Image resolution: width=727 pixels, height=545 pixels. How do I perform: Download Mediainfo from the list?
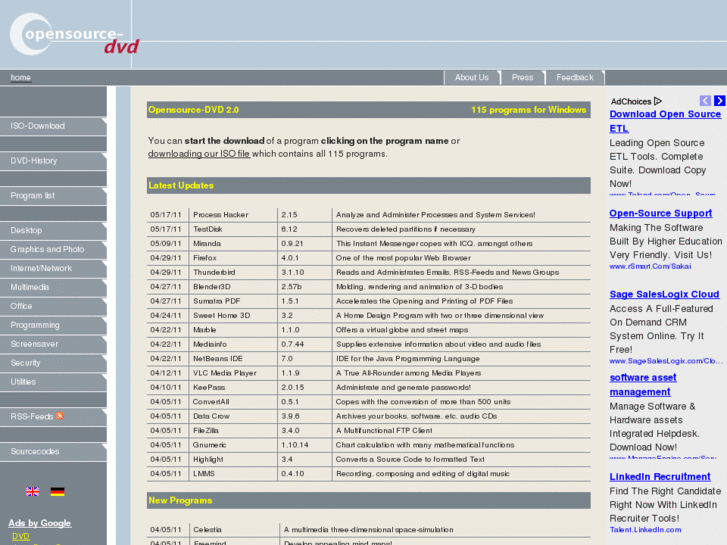(x=210, y=344)
